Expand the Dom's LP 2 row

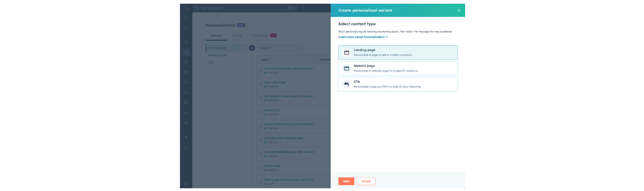click(260, 112)
